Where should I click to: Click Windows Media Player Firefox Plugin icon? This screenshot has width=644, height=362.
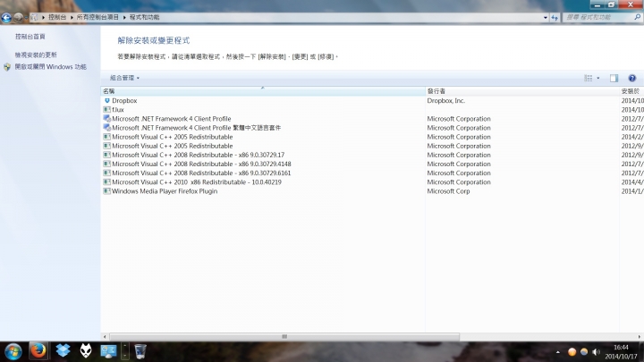[x=106, y=191]
